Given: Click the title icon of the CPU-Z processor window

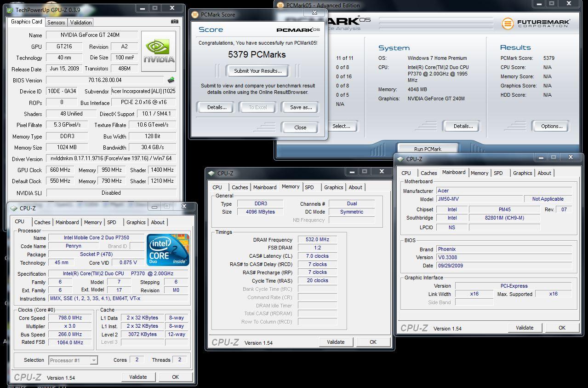Looking at the screenshot, I should click(x=14, y=208).
